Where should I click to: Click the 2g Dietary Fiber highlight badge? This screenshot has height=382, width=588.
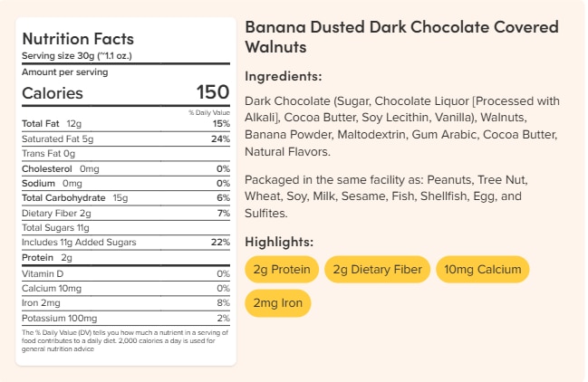(x=376, y=269)
